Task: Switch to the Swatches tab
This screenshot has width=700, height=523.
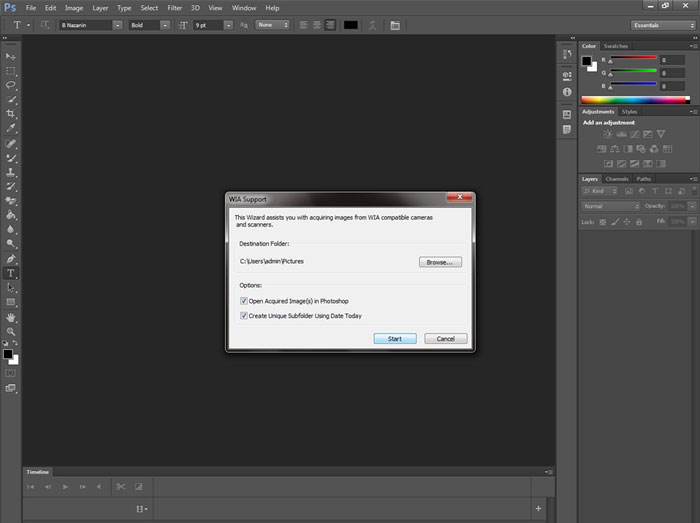Action: tap(616, 46)
